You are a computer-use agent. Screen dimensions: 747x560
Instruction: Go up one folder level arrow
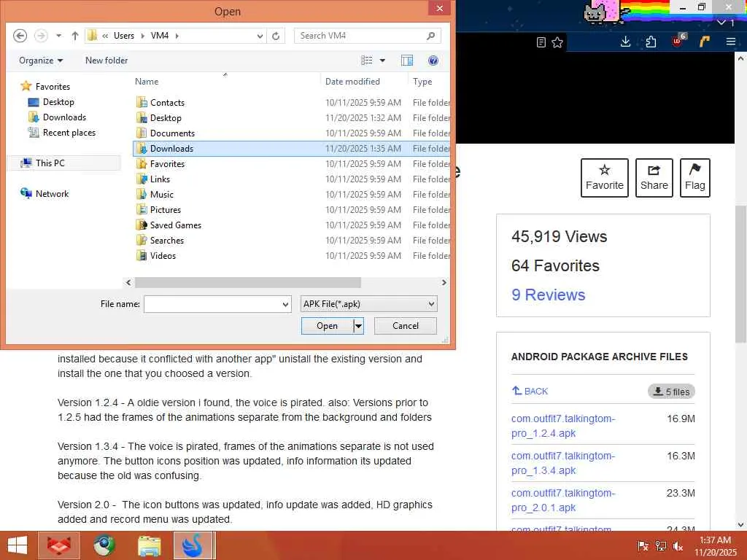click(75, 36)
